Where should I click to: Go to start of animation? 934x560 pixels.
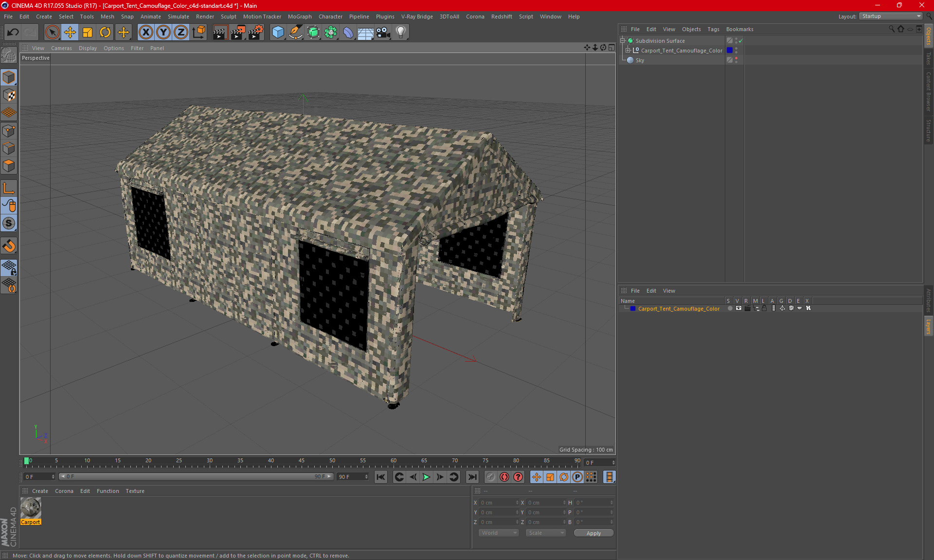coord(381,477)
